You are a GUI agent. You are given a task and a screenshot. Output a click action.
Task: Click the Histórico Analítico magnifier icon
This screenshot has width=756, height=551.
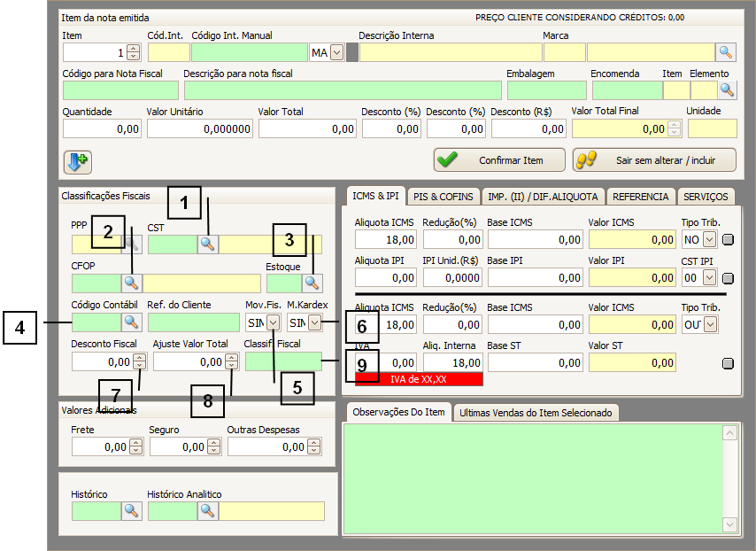[207, 510]
